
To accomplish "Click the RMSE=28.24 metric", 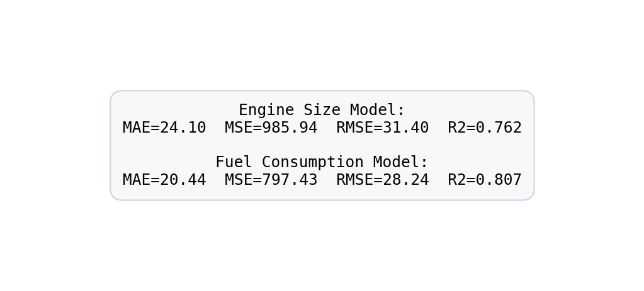I will pyautogui.click(x=382, y=180).
